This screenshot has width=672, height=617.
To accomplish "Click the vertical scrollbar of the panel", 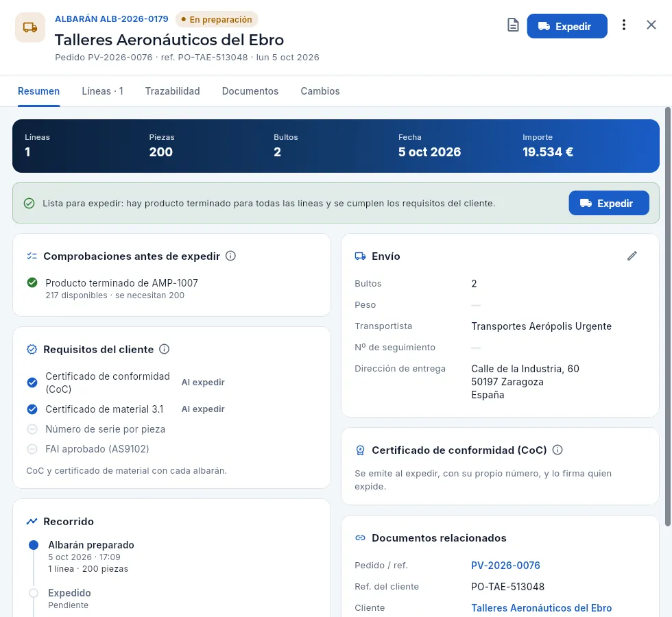I will (x=668, y=317).
